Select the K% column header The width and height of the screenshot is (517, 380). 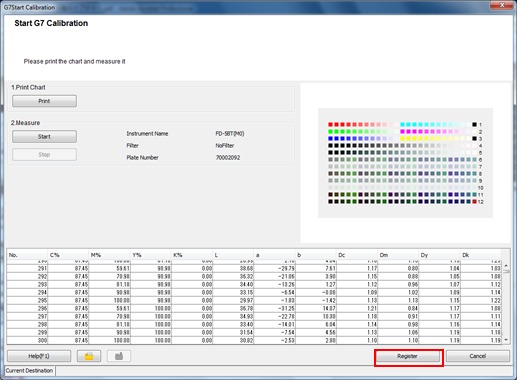point(191,255)
